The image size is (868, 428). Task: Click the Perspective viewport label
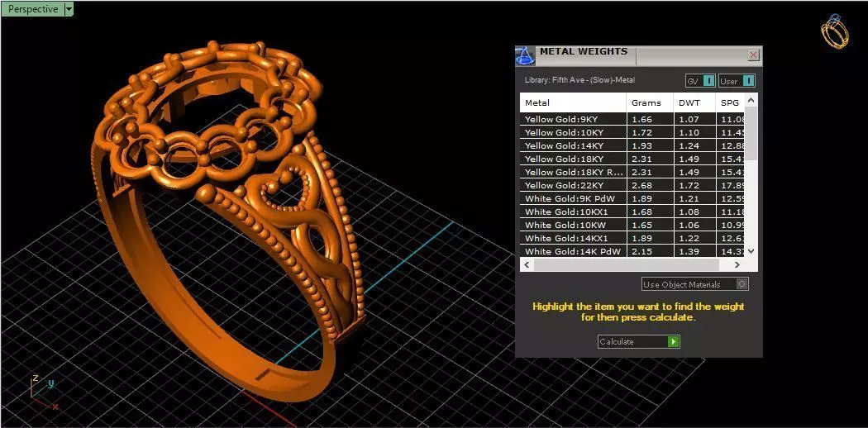tap(33, 9)
